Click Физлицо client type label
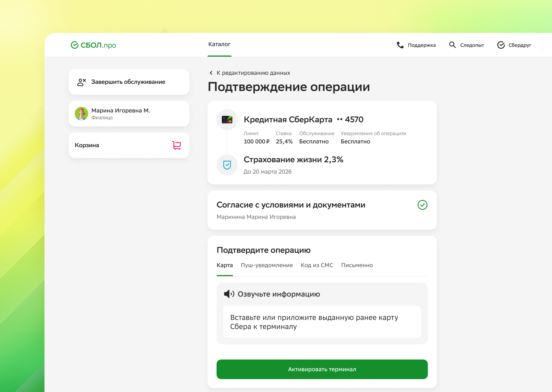Image resolution: width=552 pixels, height=392 pixels. coord(102,118)
